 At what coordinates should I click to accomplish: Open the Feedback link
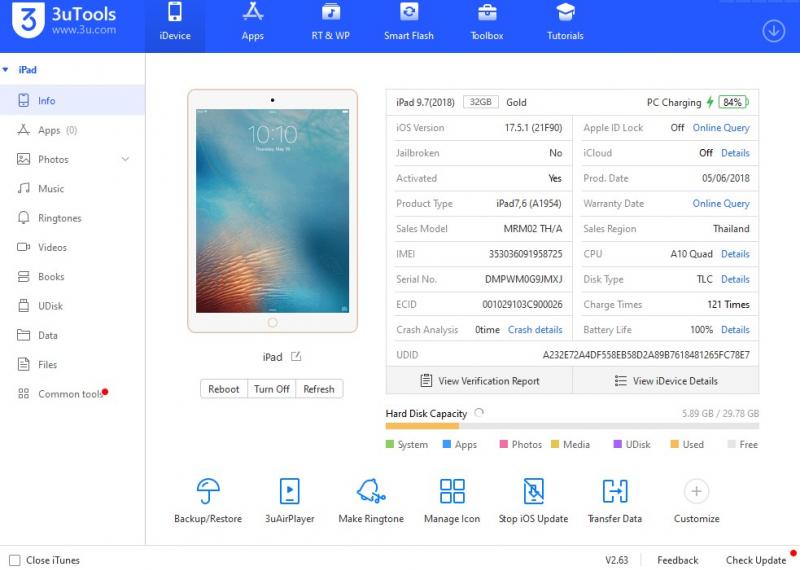678,560
